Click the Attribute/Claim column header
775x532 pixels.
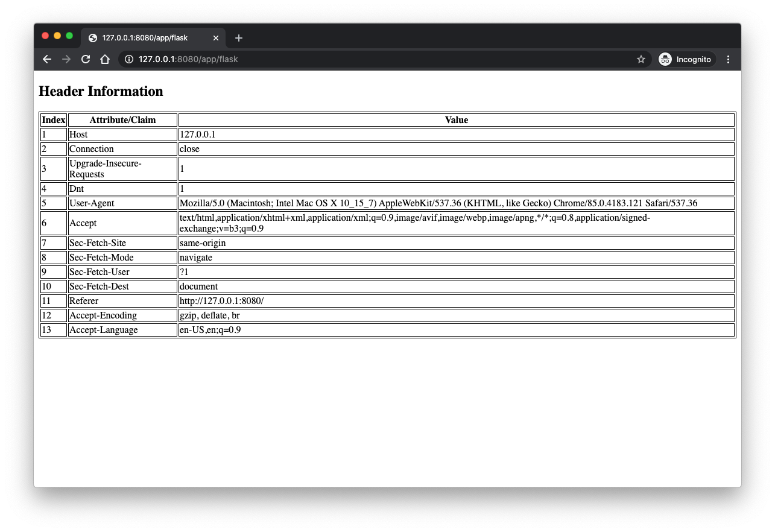[122, 120]
